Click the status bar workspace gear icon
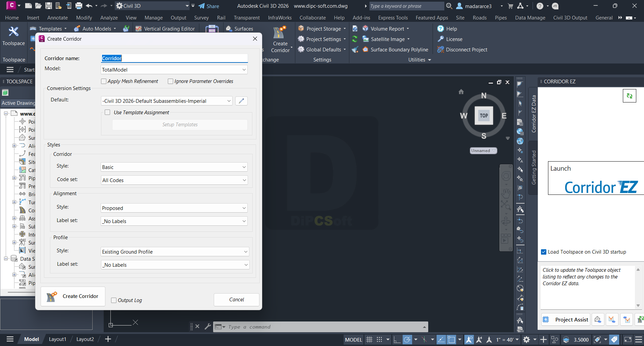644x346 pixels. pyautogui.click(x=527, y=340)
